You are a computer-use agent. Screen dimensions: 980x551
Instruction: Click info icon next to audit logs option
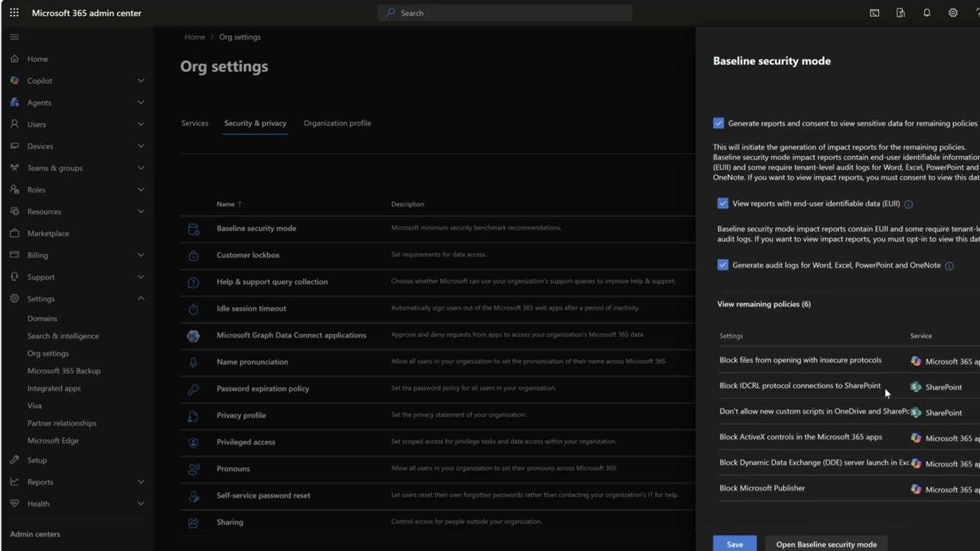949,266
